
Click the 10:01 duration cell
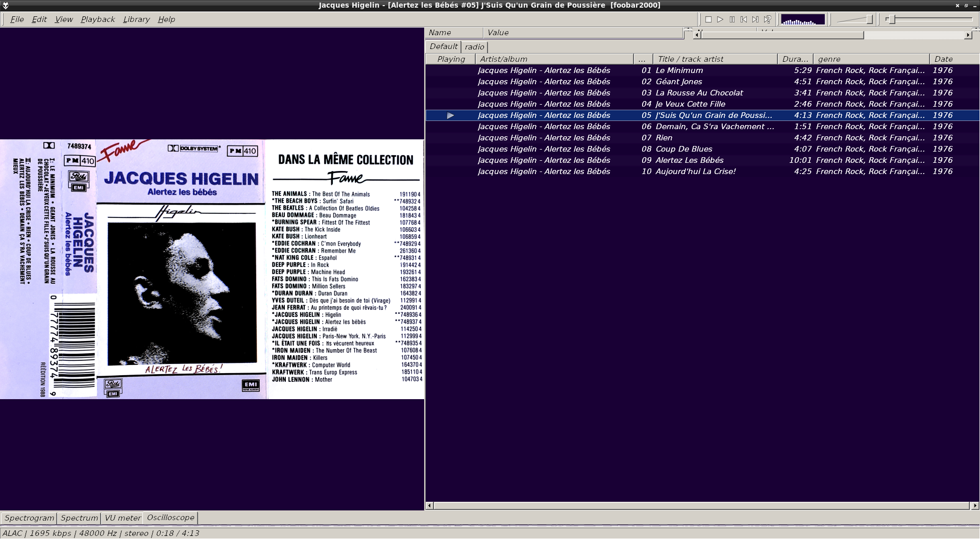click(800, 160)
